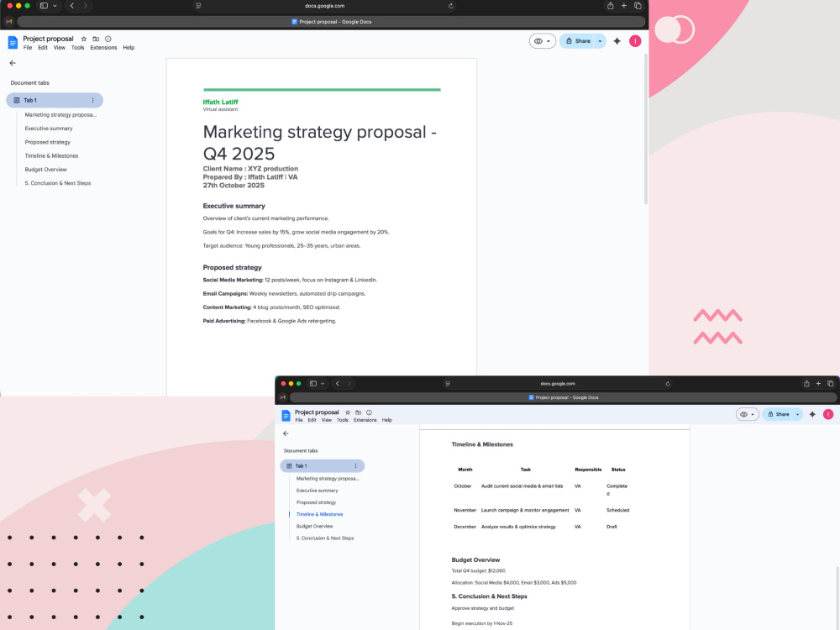Star the document in the top window
The width and height of the screenshot is (840, 630).
pos(83,39)
